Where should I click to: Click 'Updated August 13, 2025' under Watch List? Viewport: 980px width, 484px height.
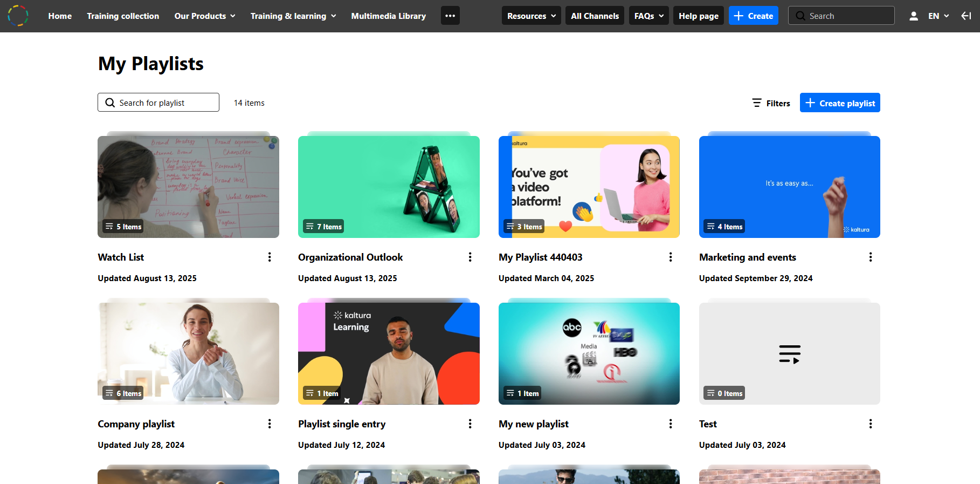pyautogui.click(x=147, y=278)
